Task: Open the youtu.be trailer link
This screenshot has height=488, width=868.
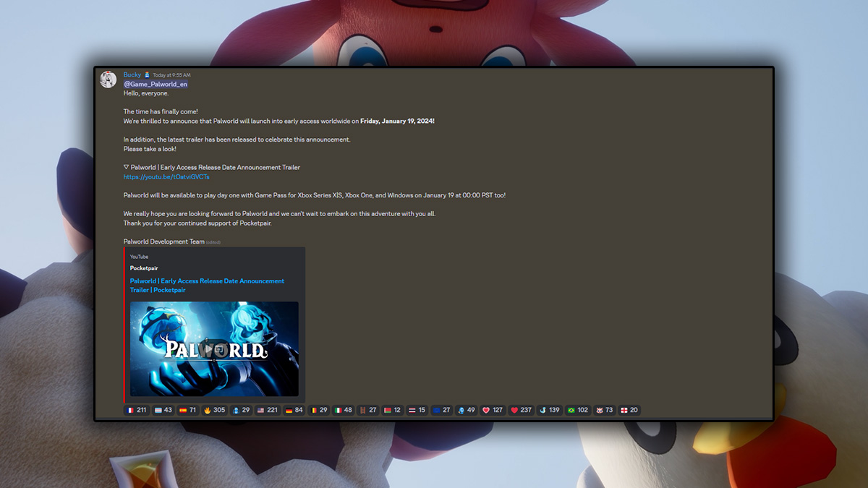Action: tap(166, 176)
